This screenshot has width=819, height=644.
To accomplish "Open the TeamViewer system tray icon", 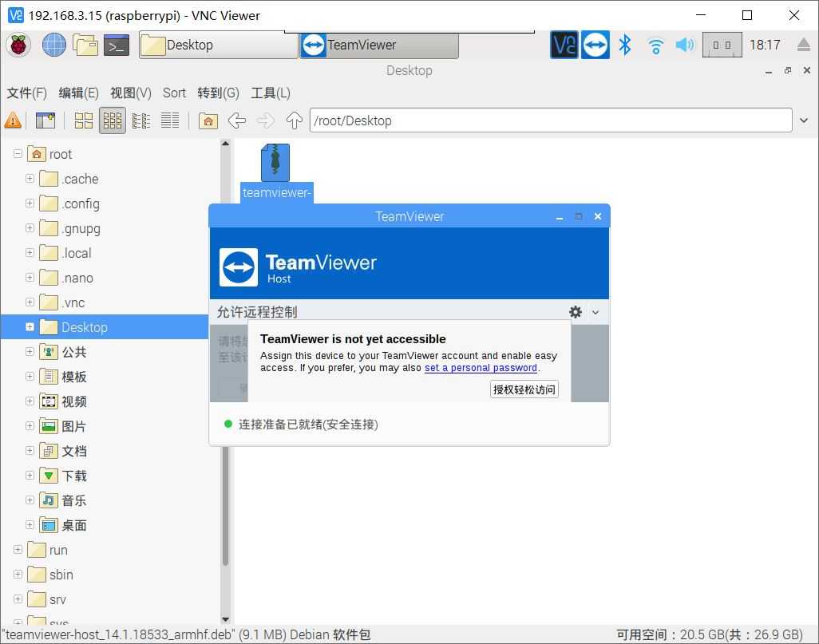I will click(x=595, y=45).
